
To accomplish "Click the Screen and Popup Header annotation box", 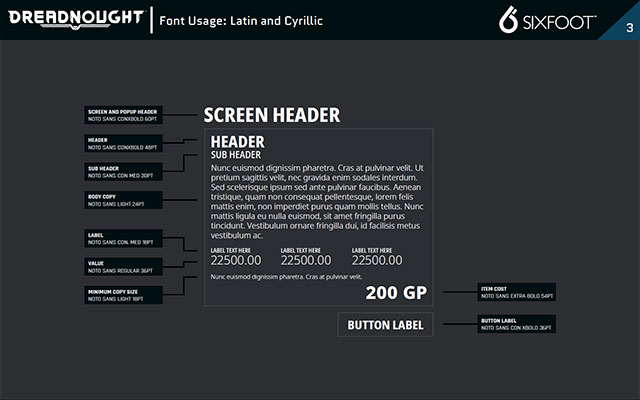I will tap(122, 115).
